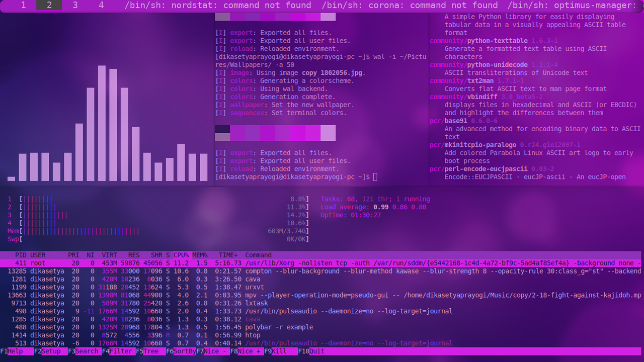
Task: Sort by the USER column header
Action: coord(38,255)
